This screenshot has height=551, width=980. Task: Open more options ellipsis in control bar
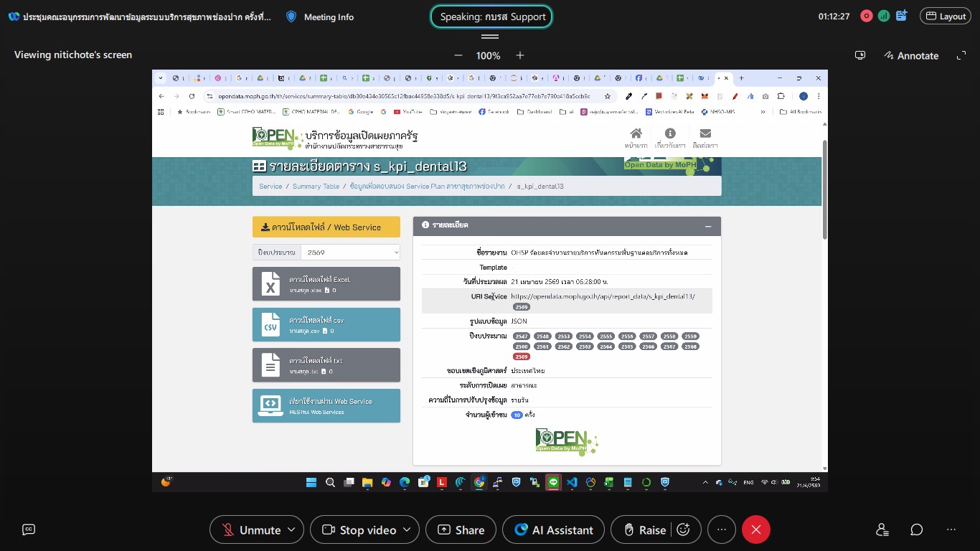click(x=722, y=529)
